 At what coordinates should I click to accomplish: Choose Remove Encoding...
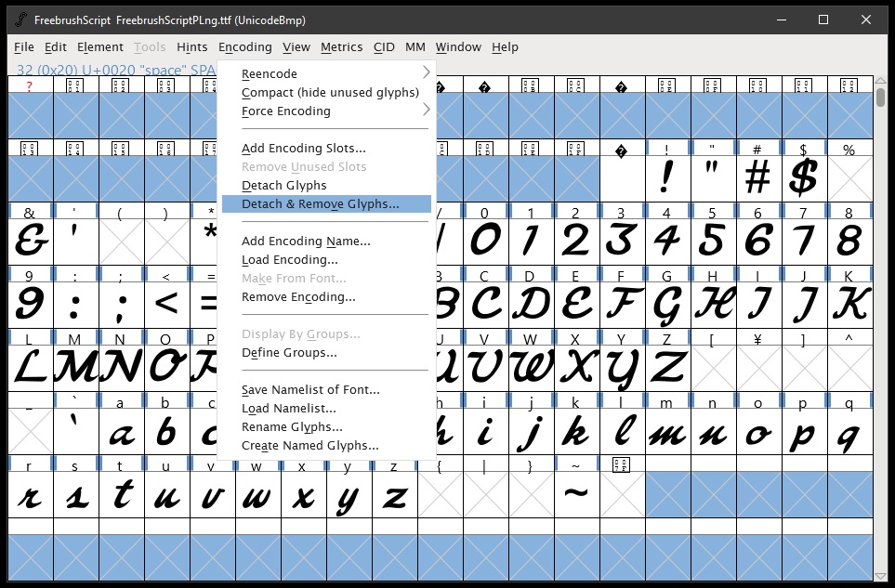click(x=326, y=296)
